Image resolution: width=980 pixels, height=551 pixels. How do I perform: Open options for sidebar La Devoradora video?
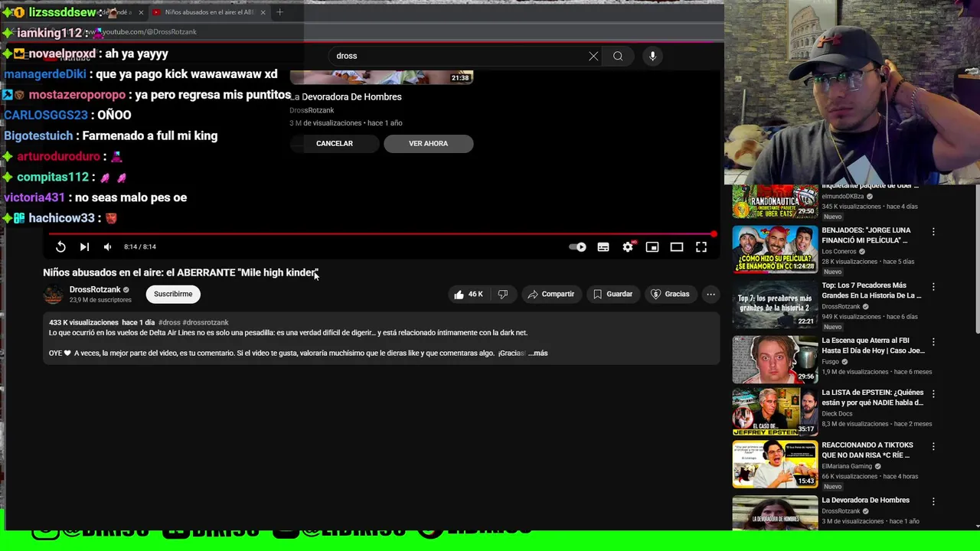933,501
